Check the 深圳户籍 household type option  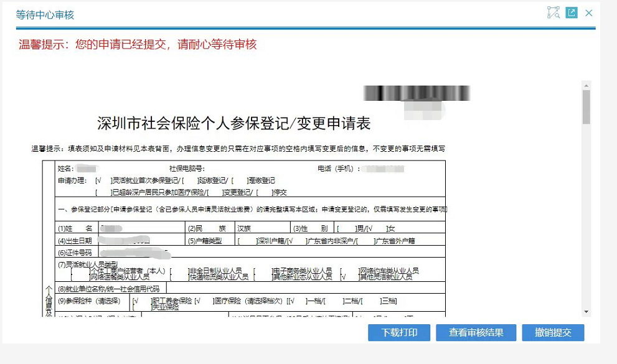(248, 241)
